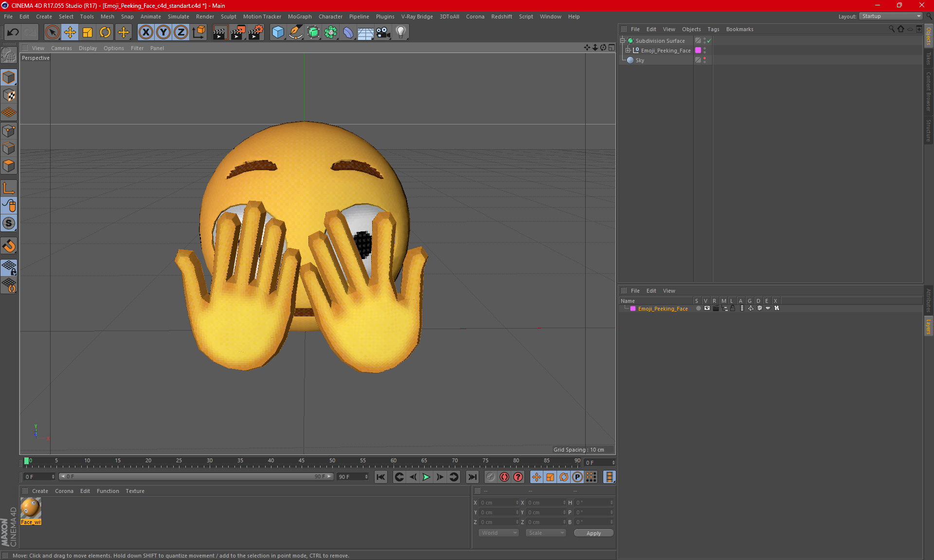The image size is (934, 560).
Task: Open the deformer Bend icon
Action: [x=348, y=32]
